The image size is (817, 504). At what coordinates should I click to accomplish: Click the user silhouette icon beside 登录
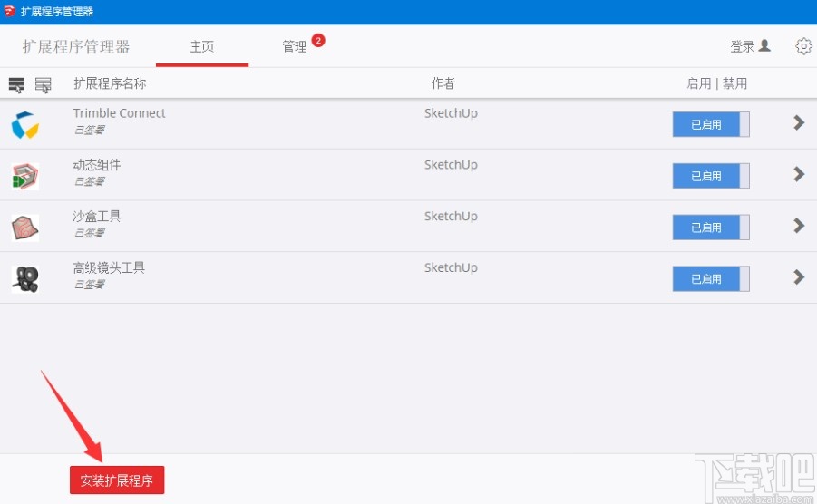(764, 46)
